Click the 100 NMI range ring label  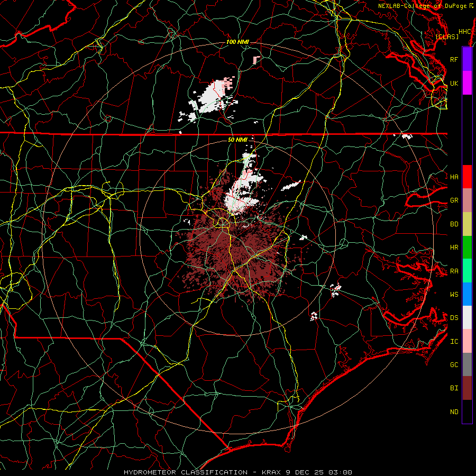[x=237, y=42]
